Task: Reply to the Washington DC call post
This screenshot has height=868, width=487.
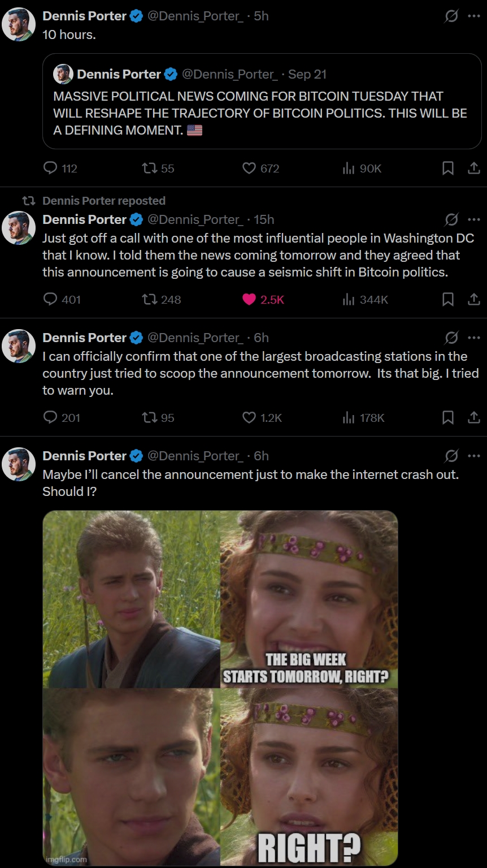Action: pyautogui.click(x=51, y=300)
